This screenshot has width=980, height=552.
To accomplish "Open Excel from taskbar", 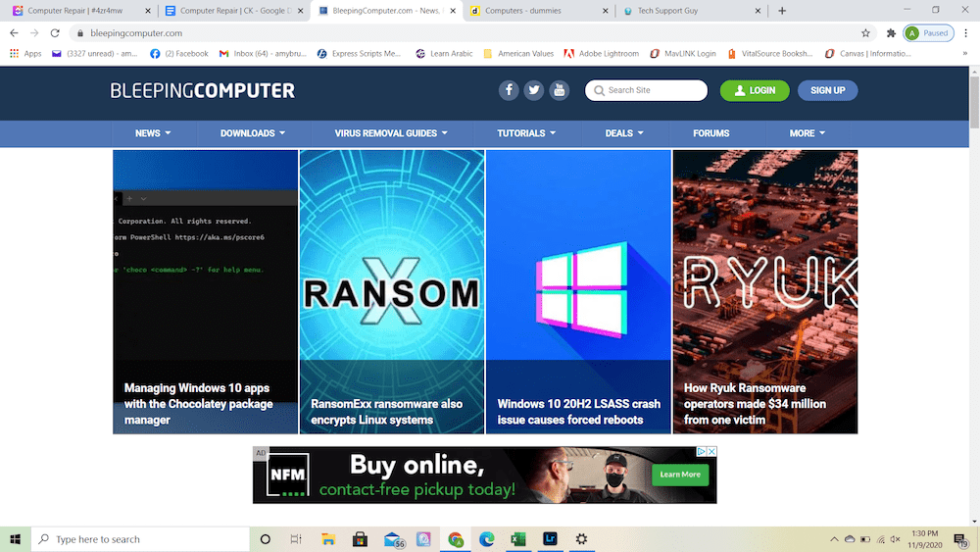I will 518,539.
